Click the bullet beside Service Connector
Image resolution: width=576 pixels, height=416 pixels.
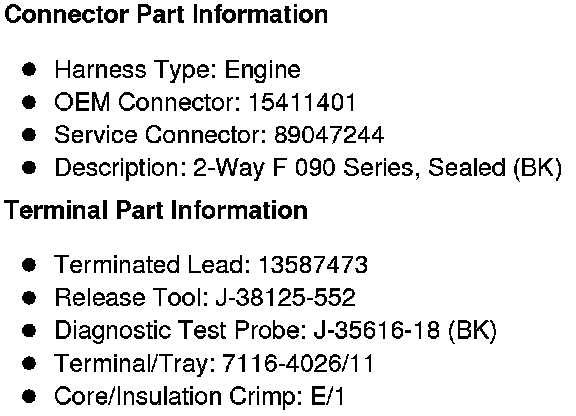click(x=29, y=135)
